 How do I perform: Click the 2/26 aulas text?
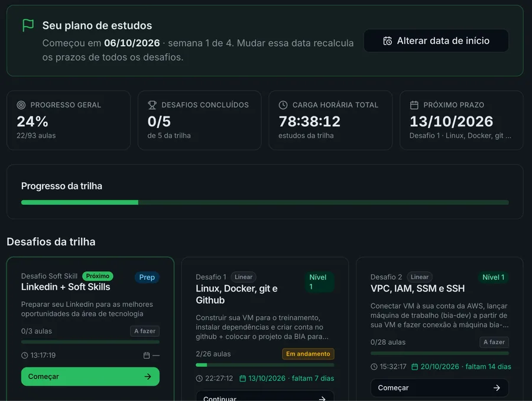point(213,354)
